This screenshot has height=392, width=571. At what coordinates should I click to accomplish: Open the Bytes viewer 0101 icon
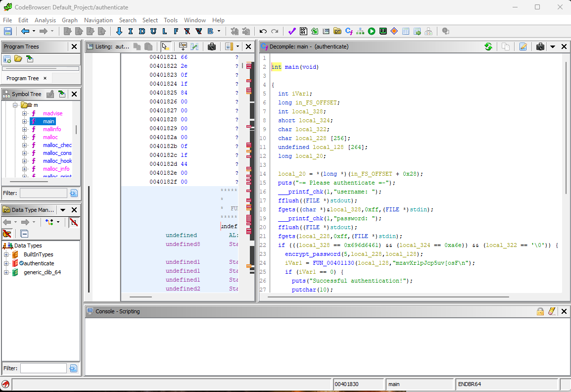coord(303,31)
